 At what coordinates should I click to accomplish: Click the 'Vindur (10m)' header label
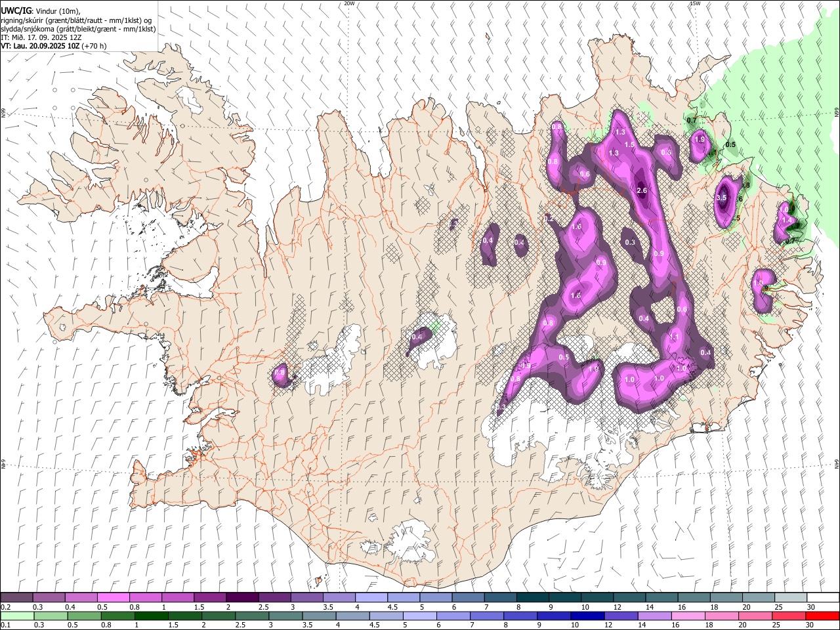click(x=57, y=11)
